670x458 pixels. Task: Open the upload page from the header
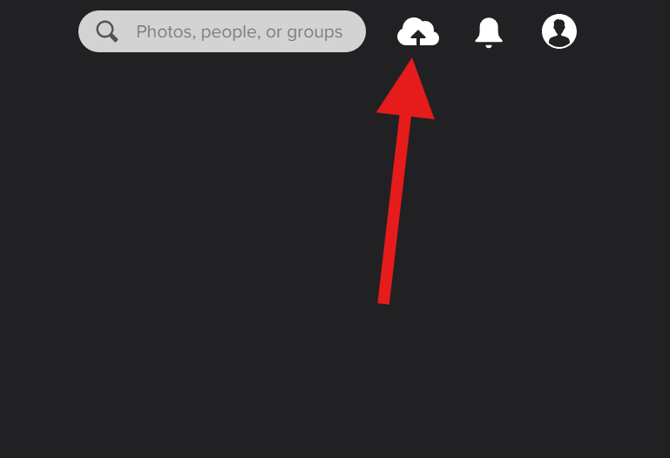(418, 32)
